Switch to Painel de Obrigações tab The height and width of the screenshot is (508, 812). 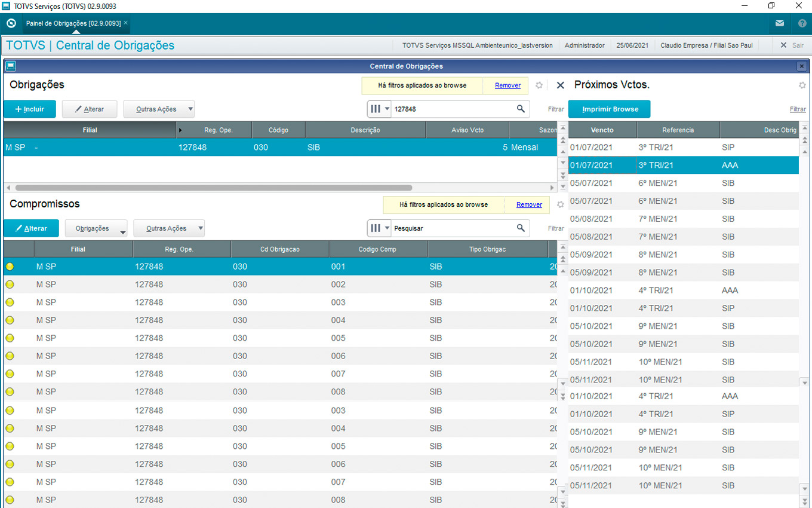(x=73, y=23)
